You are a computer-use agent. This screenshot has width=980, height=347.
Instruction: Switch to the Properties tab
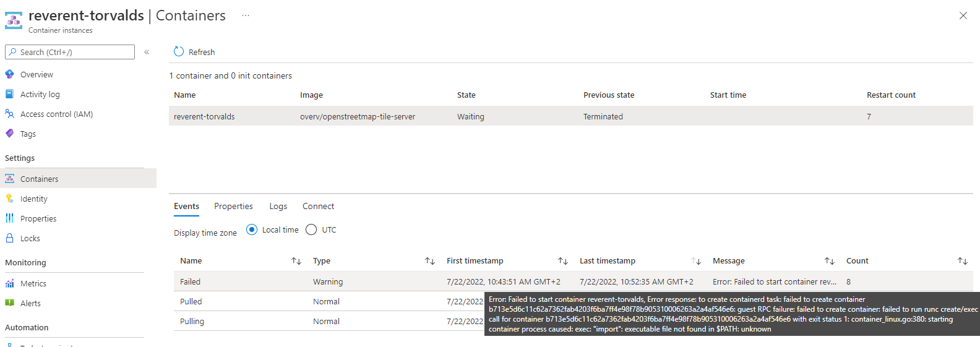point(233,206)
